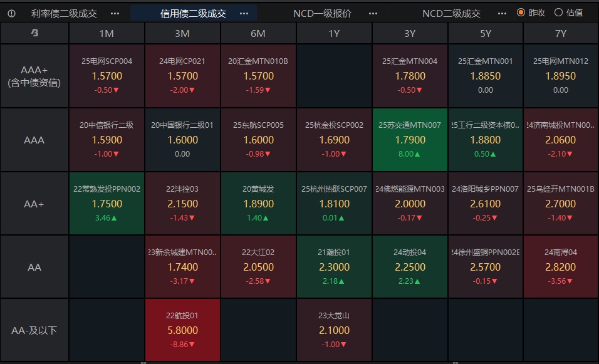599x364 pixels.
Task: Open green 25苏交通MTN007 cell
Action: pyautogui.click(x=410, y=140)
